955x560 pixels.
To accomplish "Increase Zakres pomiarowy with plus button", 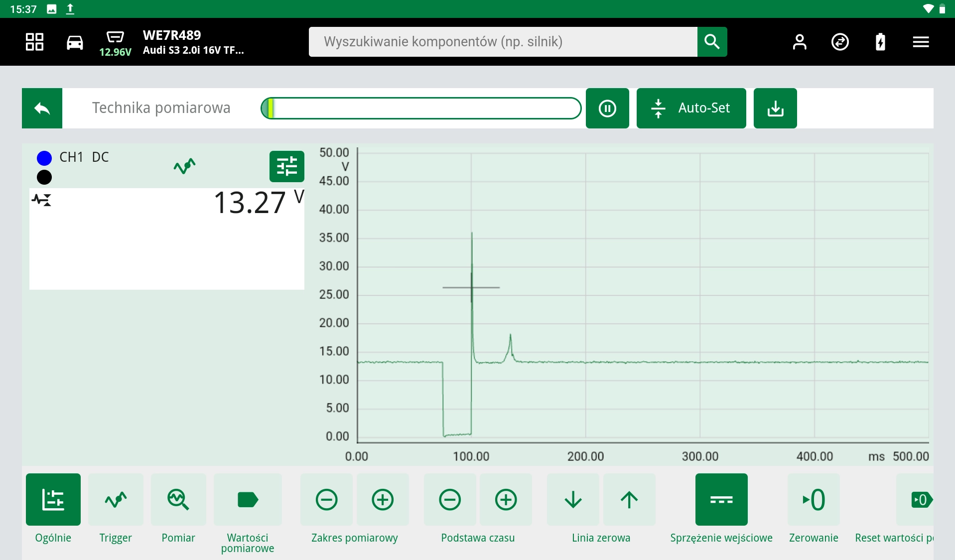I will [x=383, y=499].
